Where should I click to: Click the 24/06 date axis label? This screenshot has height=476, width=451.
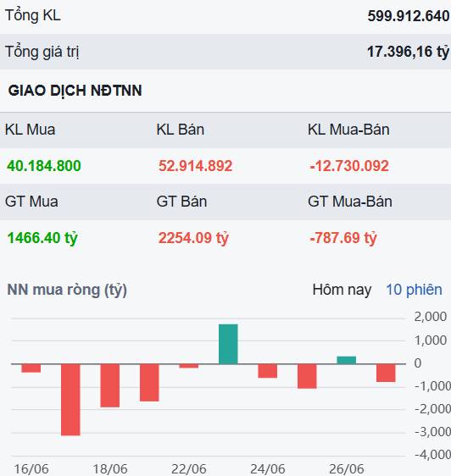[268, 469]
